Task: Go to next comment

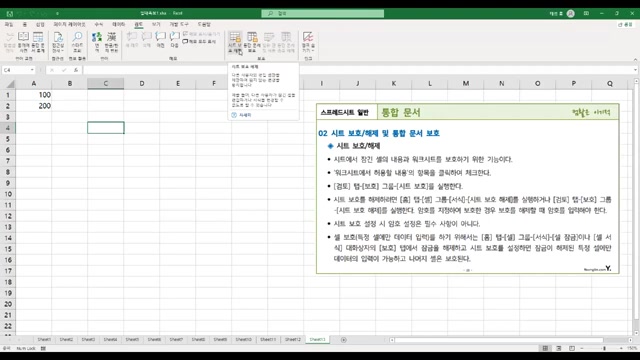Action: [175, 40]
